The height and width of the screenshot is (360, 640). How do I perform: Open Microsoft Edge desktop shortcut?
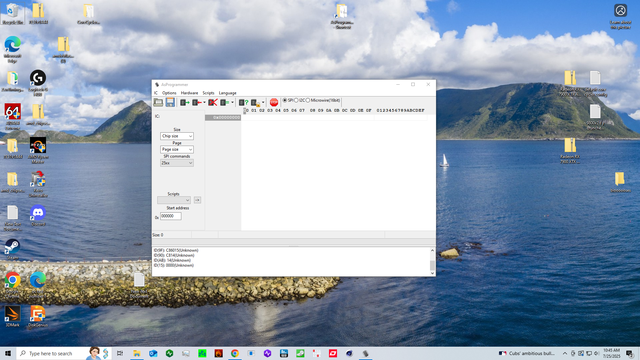[x=13, y=49]
